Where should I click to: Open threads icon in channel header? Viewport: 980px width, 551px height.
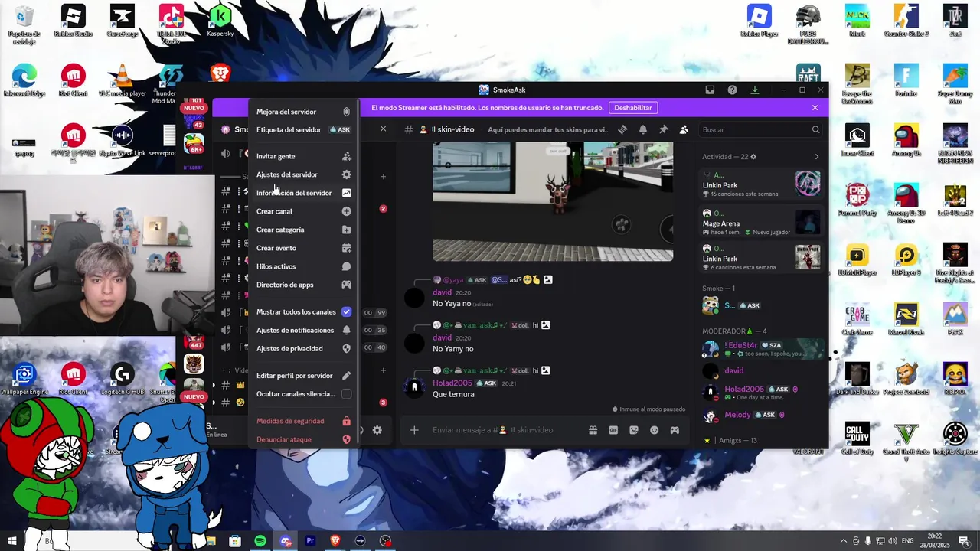coord(622,130)
